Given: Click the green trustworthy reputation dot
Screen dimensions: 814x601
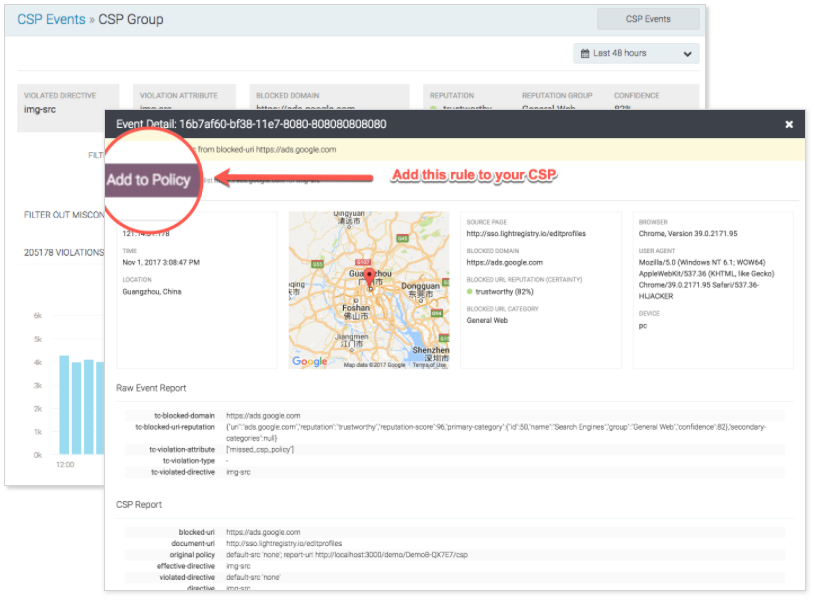Looking at the screenshot, I should coord(470,291).
